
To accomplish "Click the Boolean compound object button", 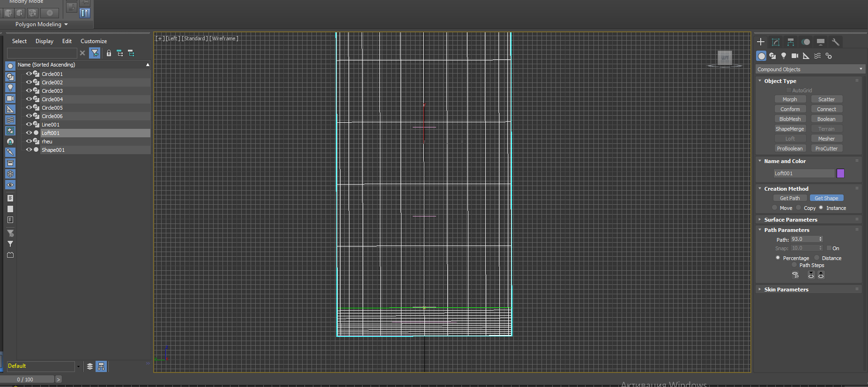I will pos(826,119).
